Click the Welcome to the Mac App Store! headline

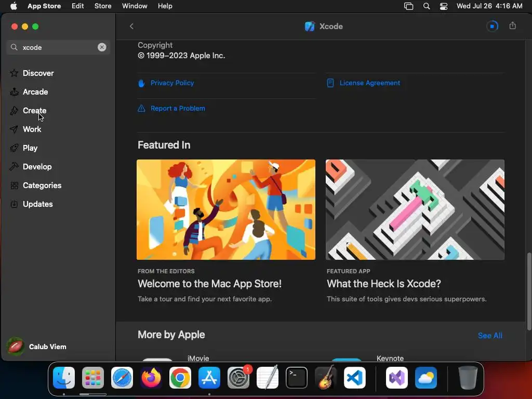209,284
